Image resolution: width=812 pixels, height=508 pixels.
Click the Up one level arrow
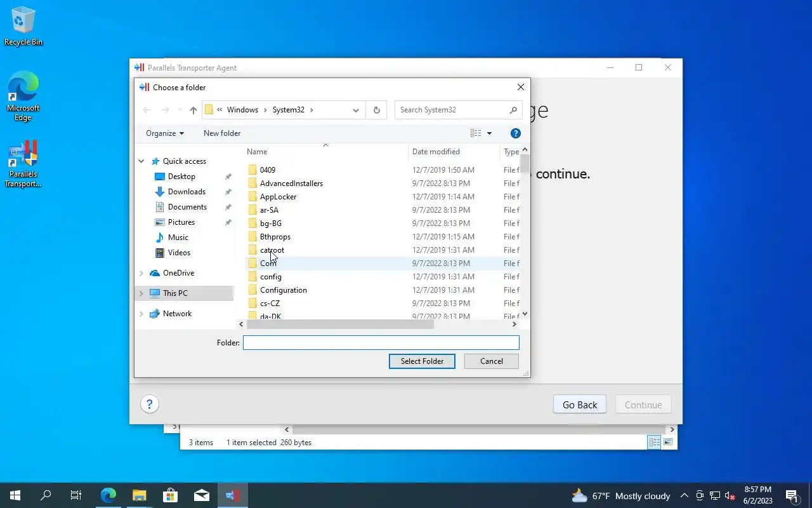pyautogui.click(x=193, y=110)
